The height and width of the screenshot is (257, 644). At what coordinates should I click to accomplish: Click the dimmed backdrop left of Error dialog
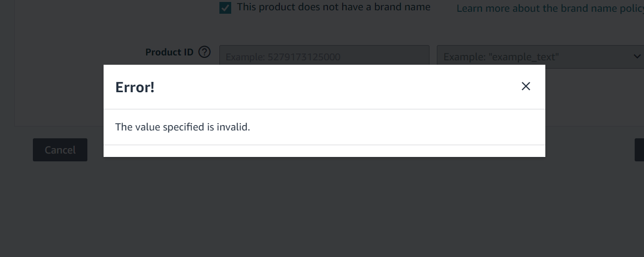click(52, 98)
